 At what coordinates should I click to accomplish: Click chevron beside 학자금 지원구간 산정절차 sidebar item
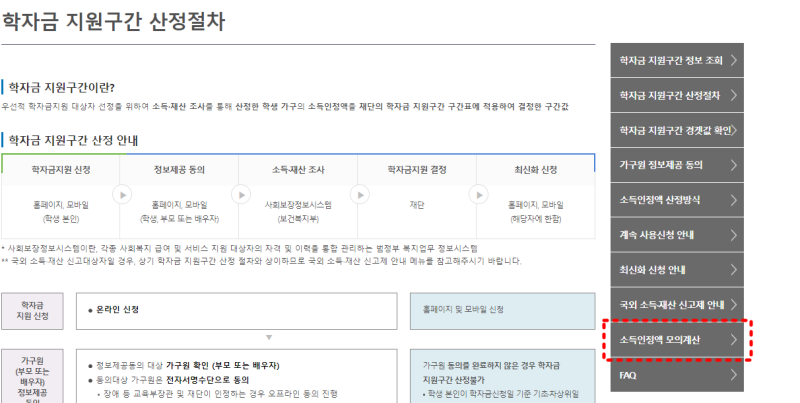point(734,95)
